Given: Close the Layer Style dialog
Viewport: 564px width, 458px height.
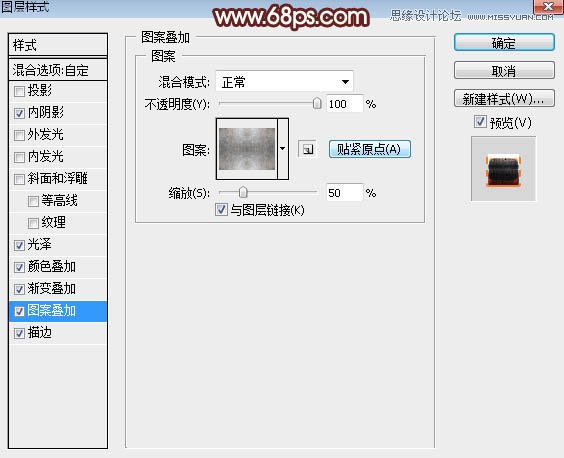Looking at the screenshot, I should (549, 6).
